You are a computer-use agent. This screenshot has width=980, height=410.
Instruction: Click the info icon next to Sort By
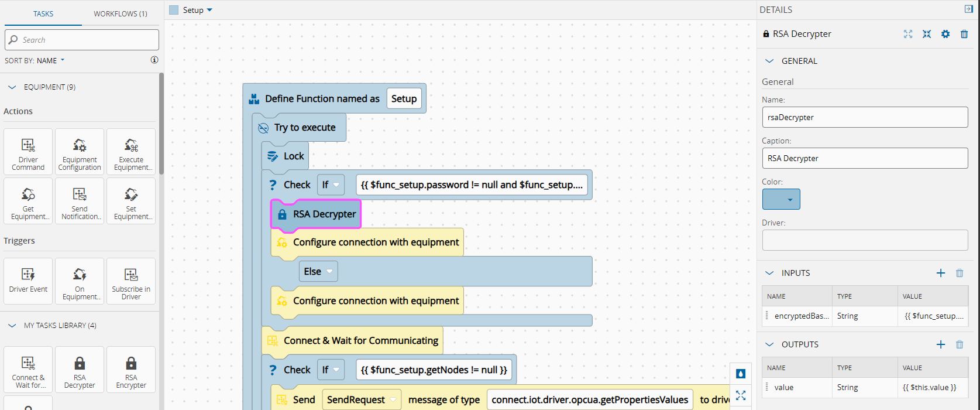(x=154, y=60)
